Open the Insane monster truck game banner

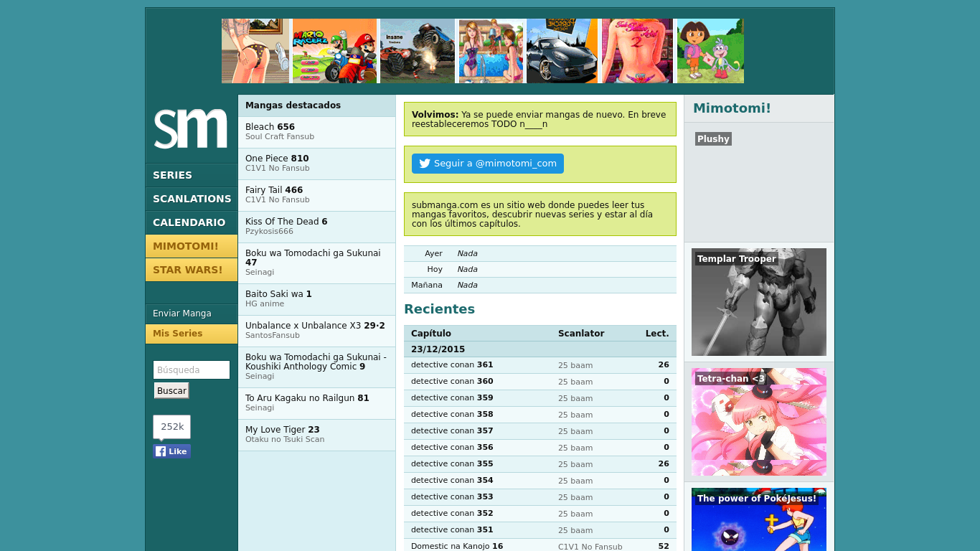(x=417, y=51)
